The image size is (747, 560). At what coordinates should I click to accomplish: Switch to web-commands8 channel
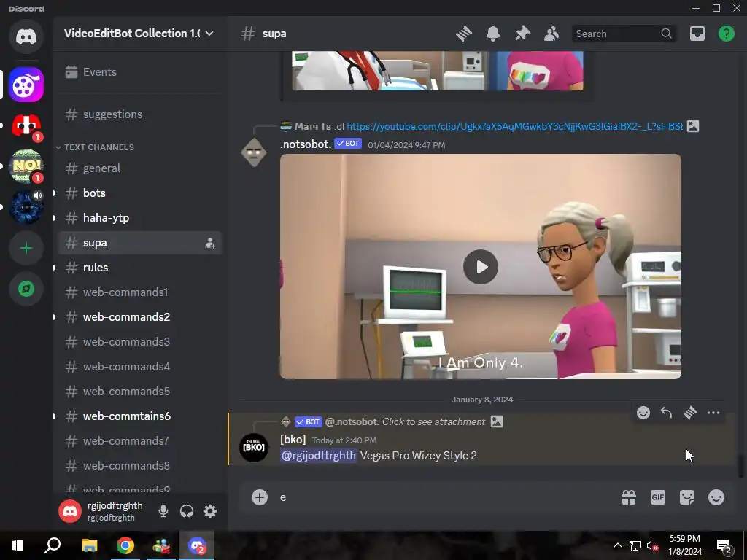coord(139,465)
